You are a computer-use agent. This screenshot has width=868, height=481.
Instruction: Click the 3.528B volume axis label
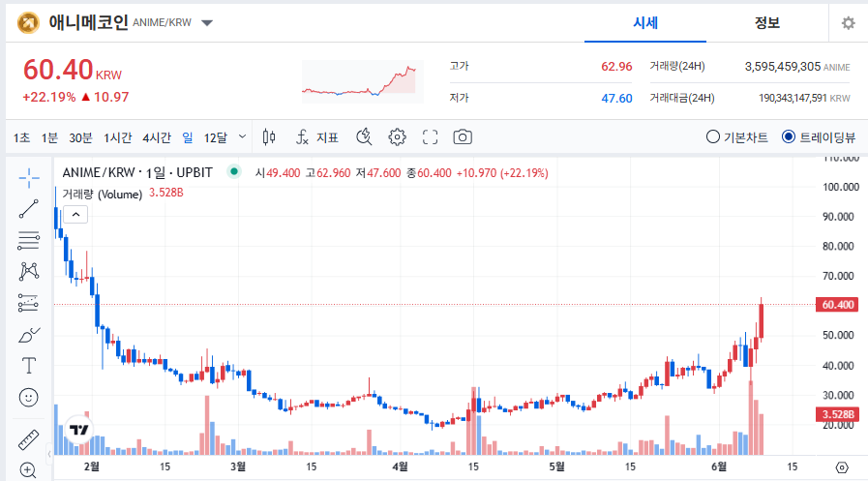(x=838, y=414)
